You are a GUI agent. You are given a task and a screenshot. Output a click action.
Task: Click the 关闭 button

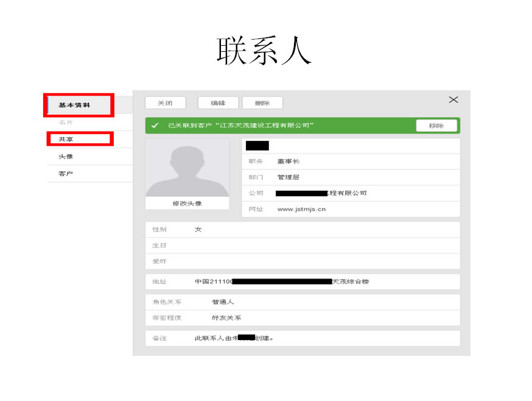(164, 102)
